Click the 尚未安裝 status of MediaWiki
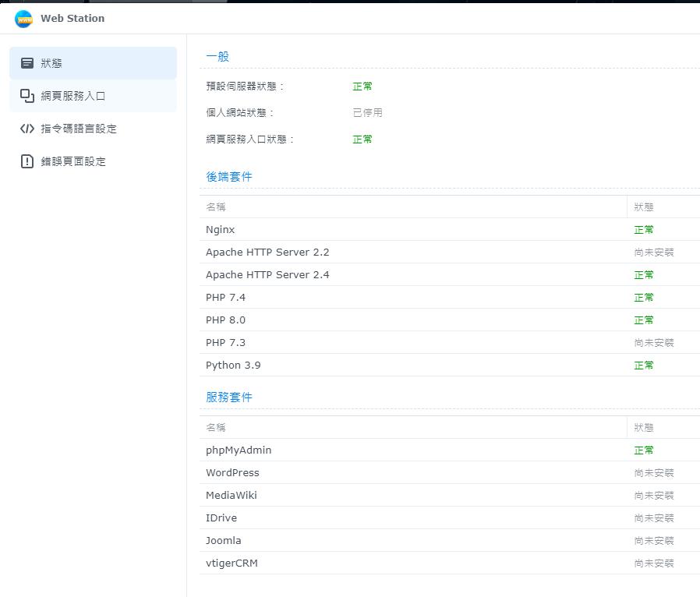Viewport: 700px width, 597px height. point(654,495)
